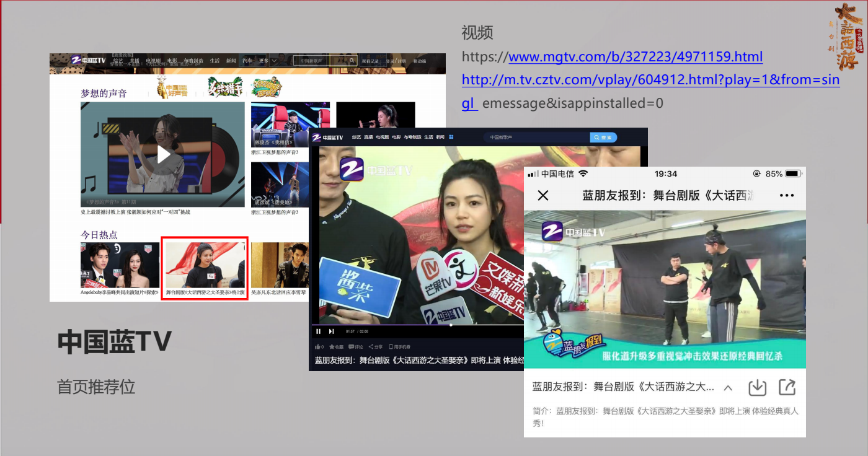The height and width of the screenshot is (456, 868).
Task: Click the homepage search magnifier icon
Action: pyautogui.click(x=352, y=61)
